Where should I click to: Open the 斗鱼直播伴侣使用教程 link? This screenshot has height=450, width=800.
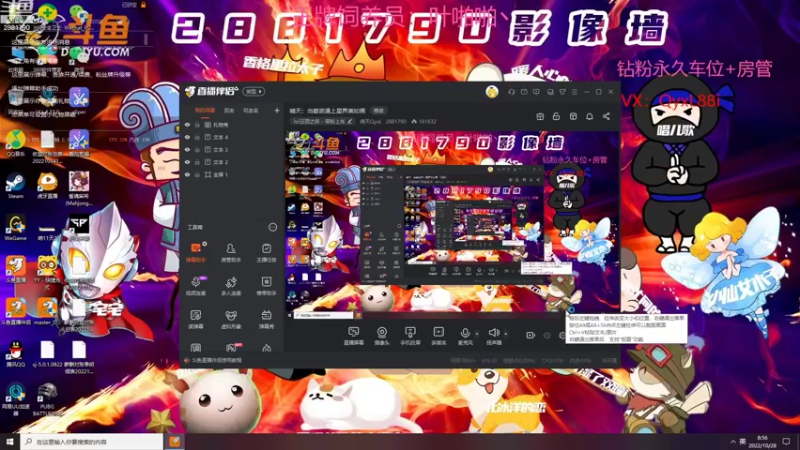(216, 361)
